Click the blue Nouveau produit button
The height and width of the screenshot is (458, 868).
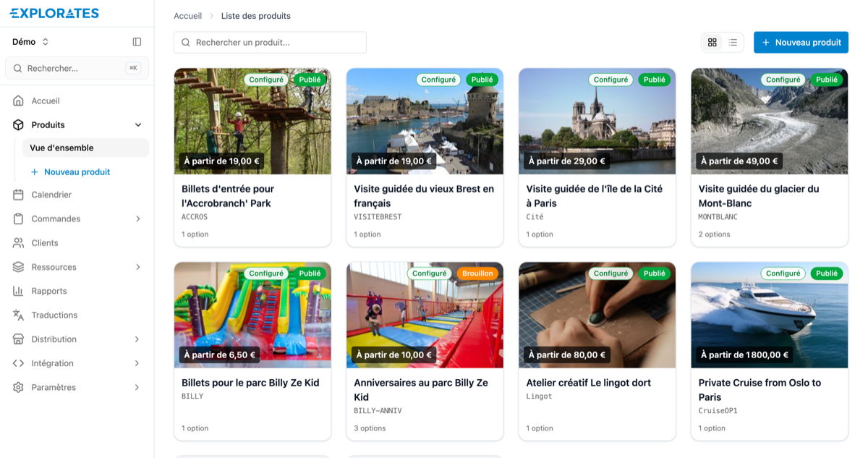[801, 43]
